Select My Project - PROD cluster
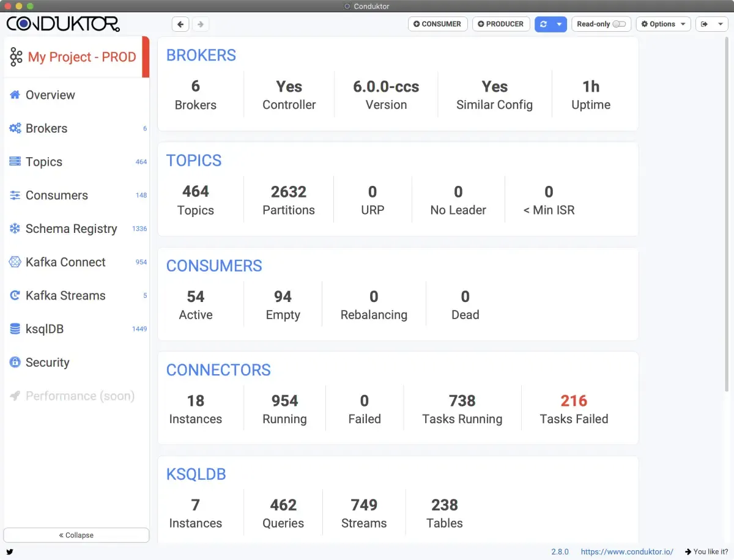734x560 pixels. [76, 57]
